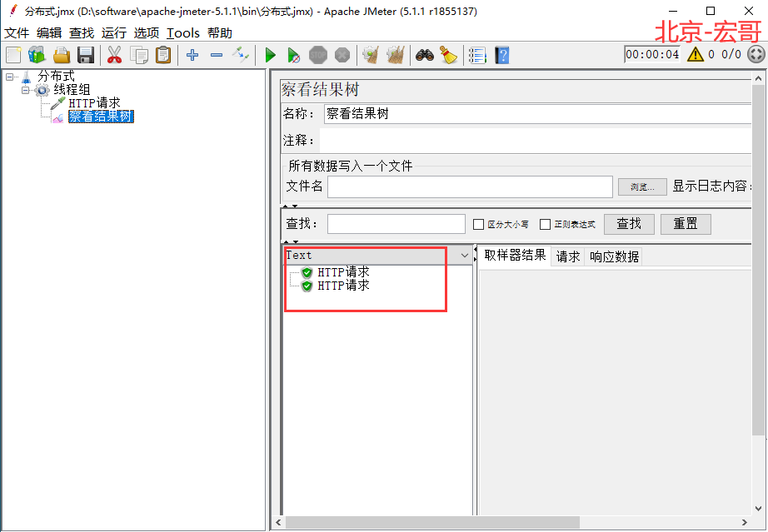768x532 pixels.
Task: Click the 查找 search button
Action: [629, 224]
